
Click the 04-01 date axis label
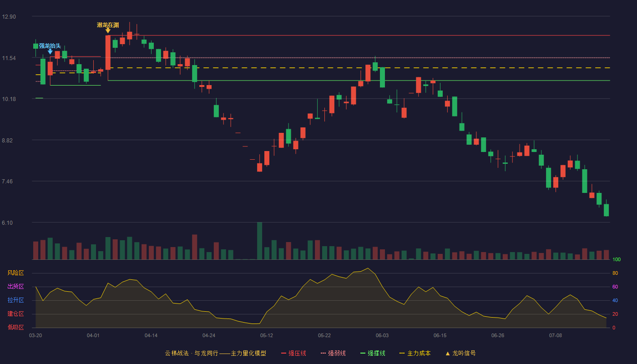pos(93,335)
